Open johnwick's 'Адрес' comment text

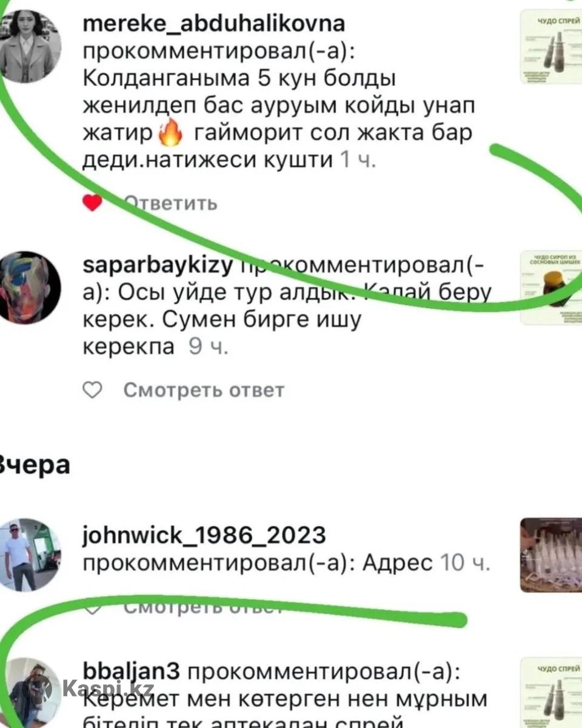tap(397, 563)
